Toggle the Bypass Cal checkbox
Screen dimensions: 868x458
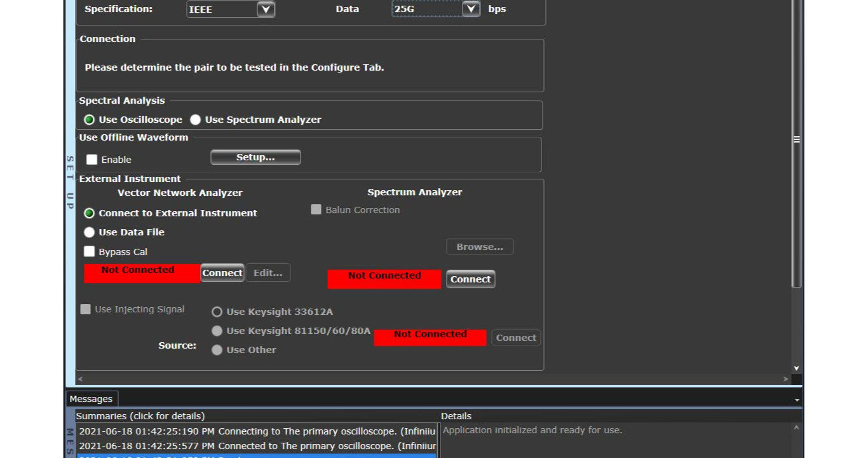pyautogui.click(x=90, y=252)
